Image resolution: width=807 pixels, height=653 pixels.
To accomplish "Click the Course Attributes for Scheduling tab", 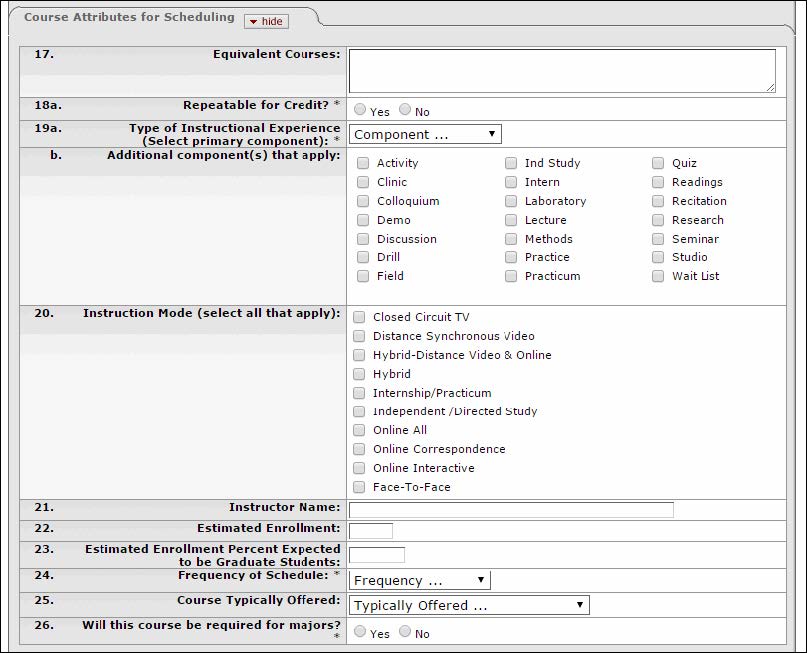I will (129, 17).
